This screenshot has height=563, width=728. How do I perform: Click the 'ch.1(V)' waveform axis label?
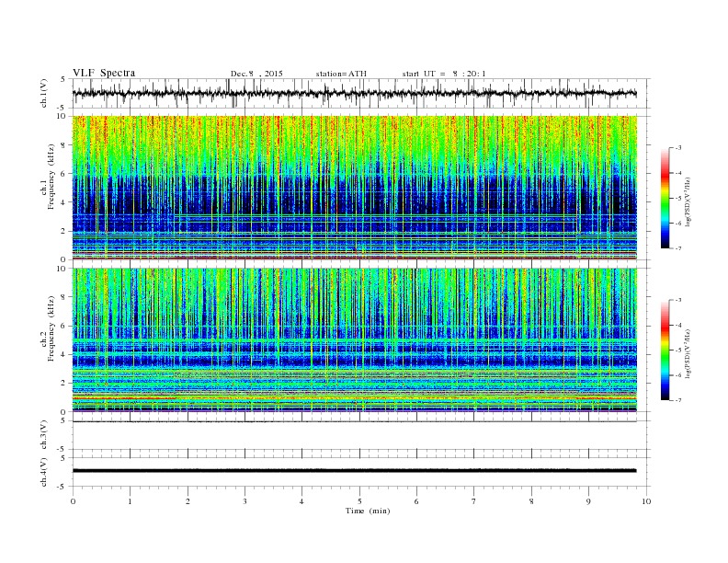(44, 95)
